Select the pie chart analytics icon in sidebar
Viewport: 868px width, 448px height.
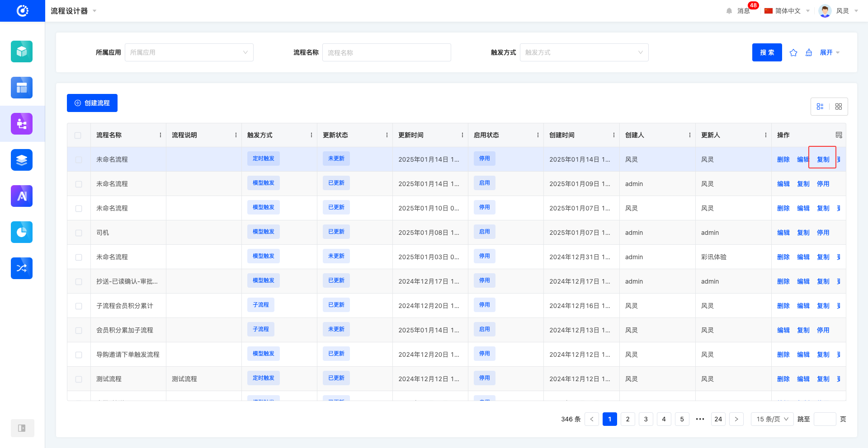coord(22,232)
